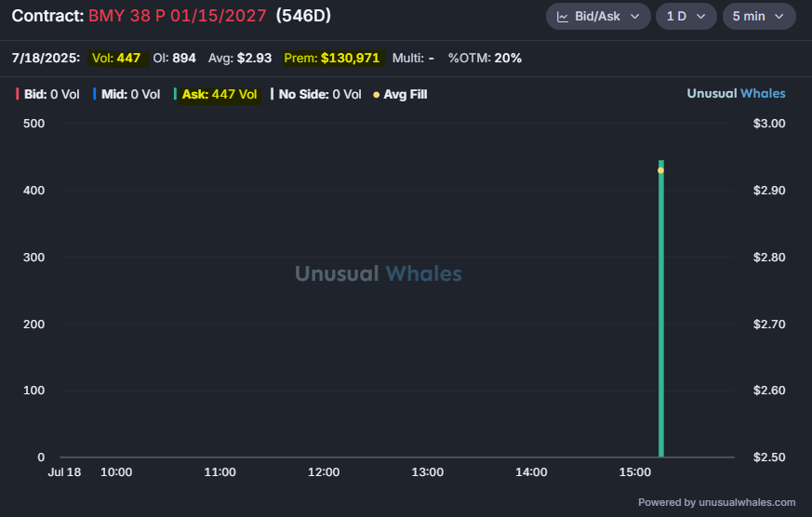
Task: Open the Bid/Ask chart type dropdown
Action: click(x=598, y=17)
